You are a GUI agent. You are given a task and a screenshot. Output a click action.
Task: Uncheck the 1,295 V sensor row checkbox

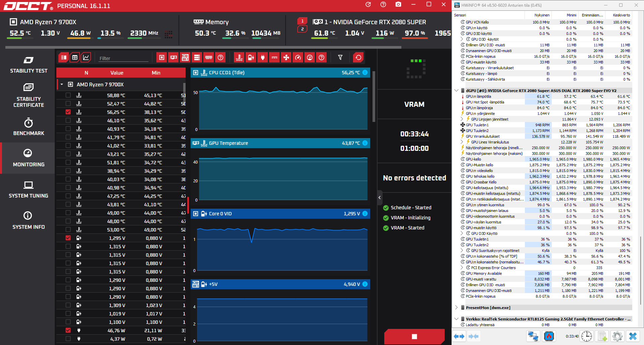(x=68, y=238)
